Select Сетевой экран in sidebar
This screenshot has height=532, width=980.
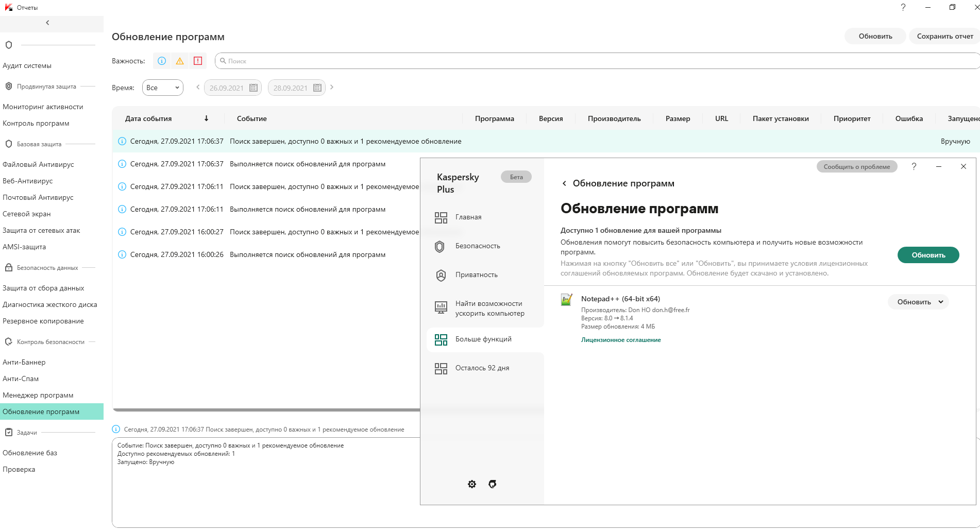27,214
